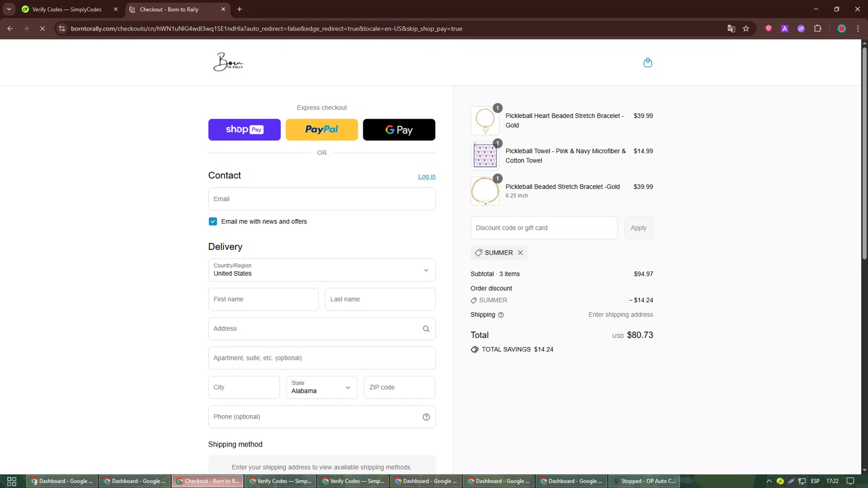Close the Verify Codes tab

pos(116,9)
